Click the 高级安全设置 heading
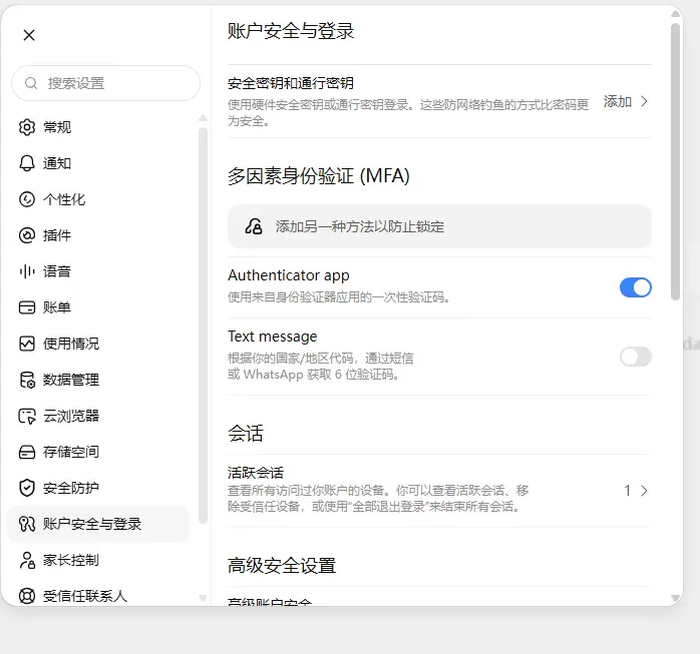 click(282, 566)
